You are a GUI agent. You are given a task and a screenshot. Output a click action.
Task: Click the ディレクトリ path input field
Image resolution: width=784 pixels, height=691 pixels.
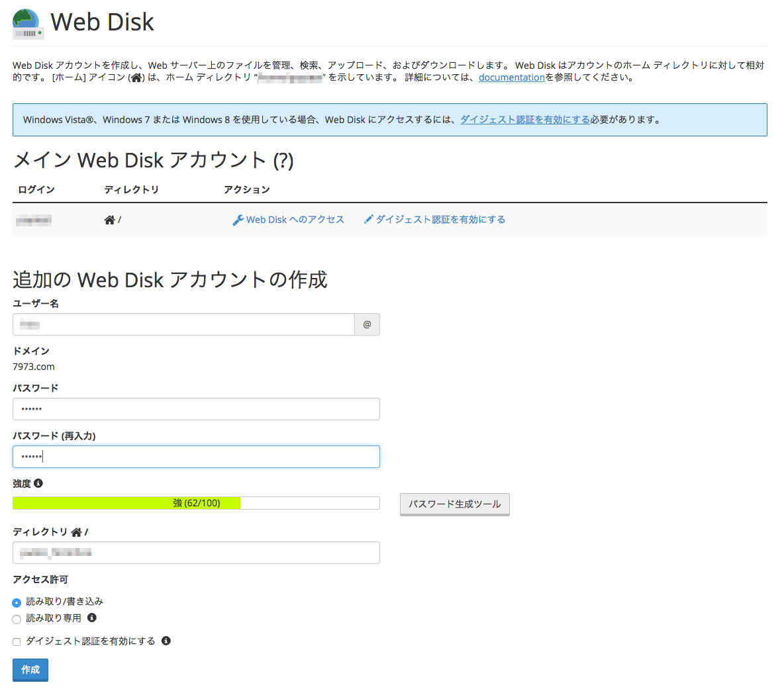point(196,553)
